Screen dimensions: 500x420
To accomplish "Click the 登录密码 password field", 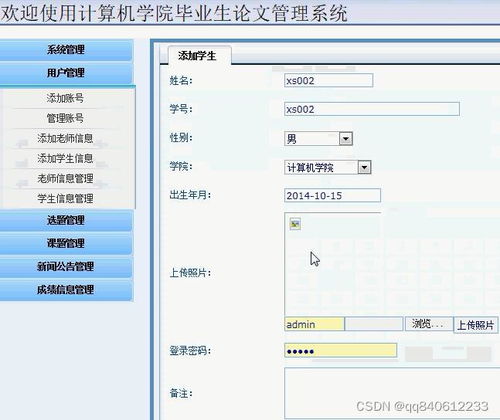I will (340, 351).
